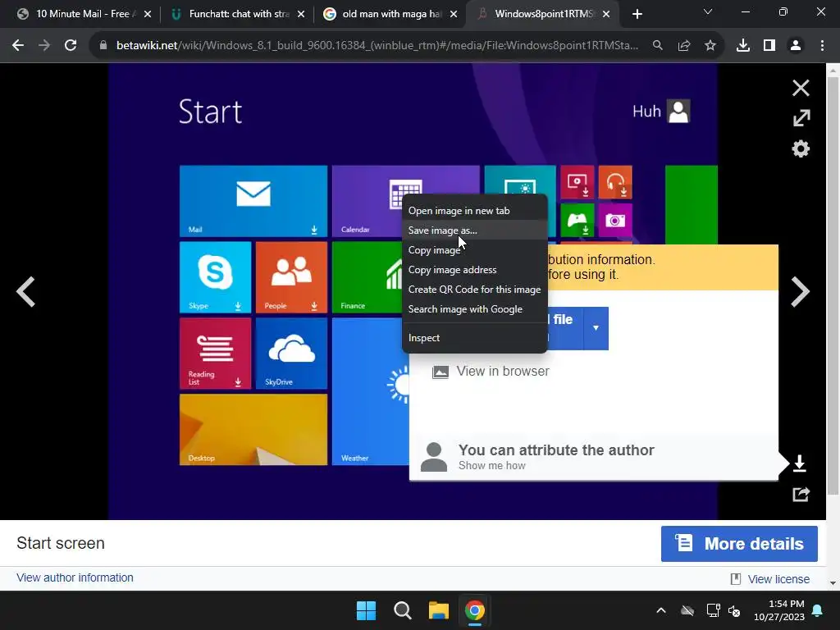Click the browser forward arrow
Image resolution: width=840 pixels, height=630 pixels.
point(44,46)
